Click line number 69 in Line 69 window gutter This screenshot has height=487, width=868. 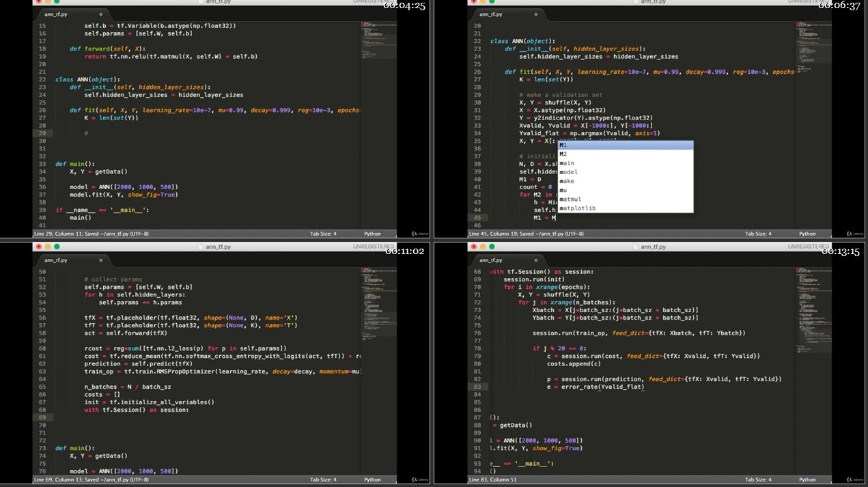(x=42, y=417)
